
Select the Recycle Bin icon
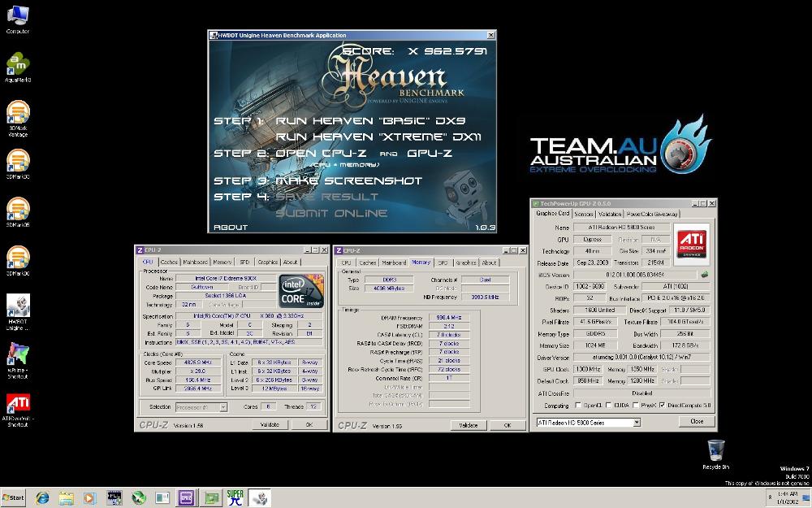coord(715,454)
